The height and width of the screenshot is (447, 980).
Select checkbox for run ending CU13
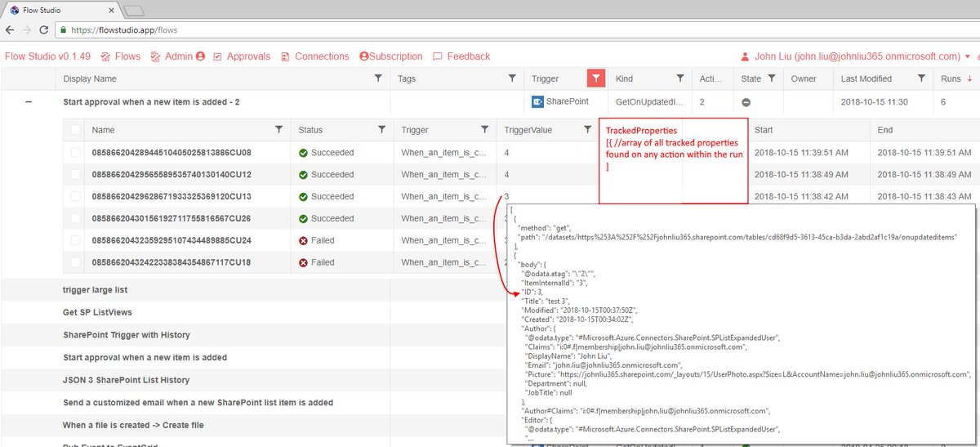click(x=76, y=197)
